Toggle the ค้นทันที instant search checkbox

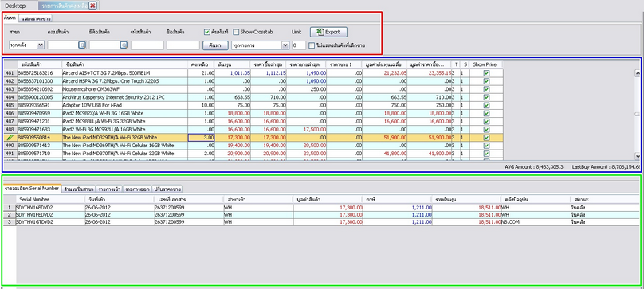[x=207, y=32]
